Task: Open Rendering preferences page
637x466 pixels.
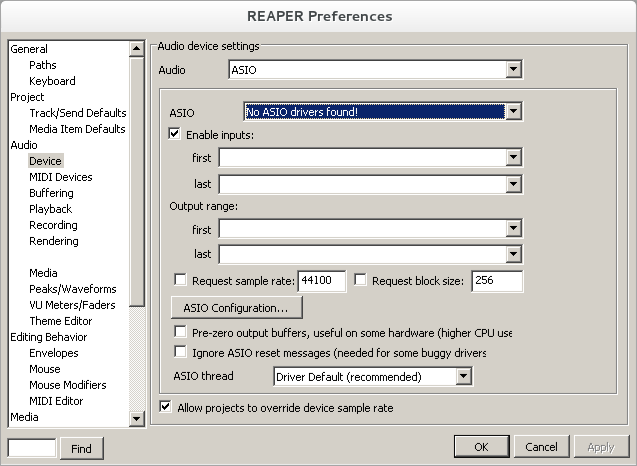Action: point(54,241)
